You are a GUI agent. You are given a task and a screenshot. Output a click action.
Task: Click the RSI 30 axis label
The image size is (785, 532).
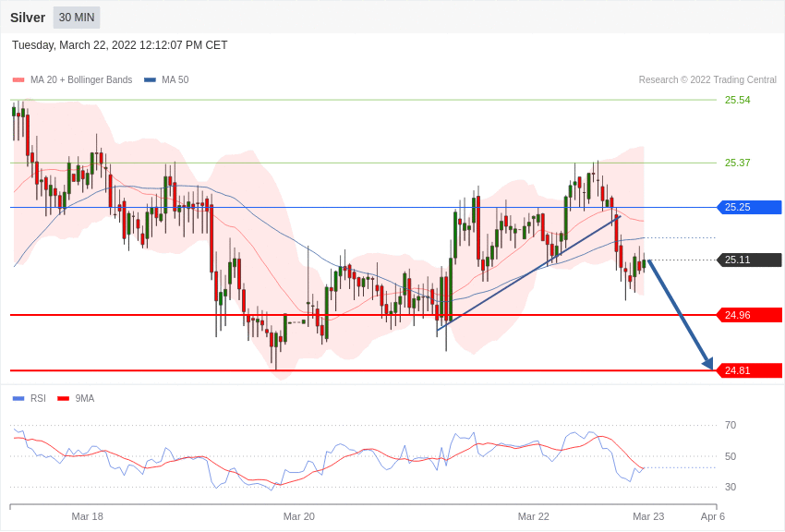[x=731, y=487]
